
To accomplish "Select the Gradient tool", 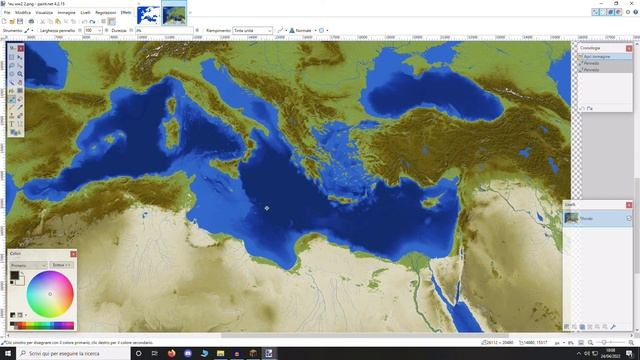I will (x=20, y=91).
